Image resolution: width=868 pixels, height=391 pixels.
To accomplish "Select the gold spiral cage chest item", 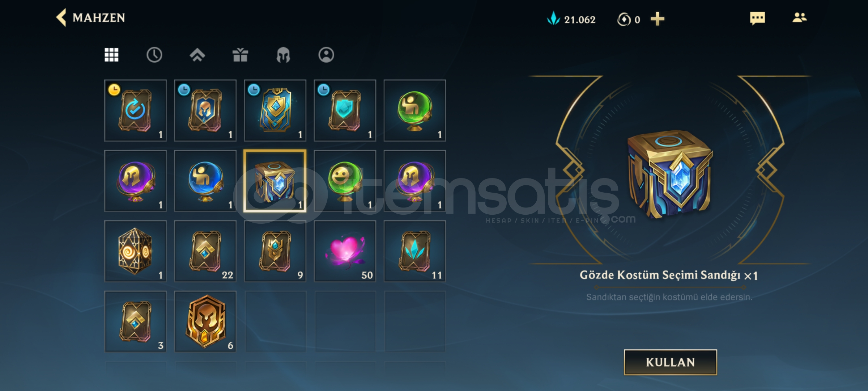I will [136, 251].
